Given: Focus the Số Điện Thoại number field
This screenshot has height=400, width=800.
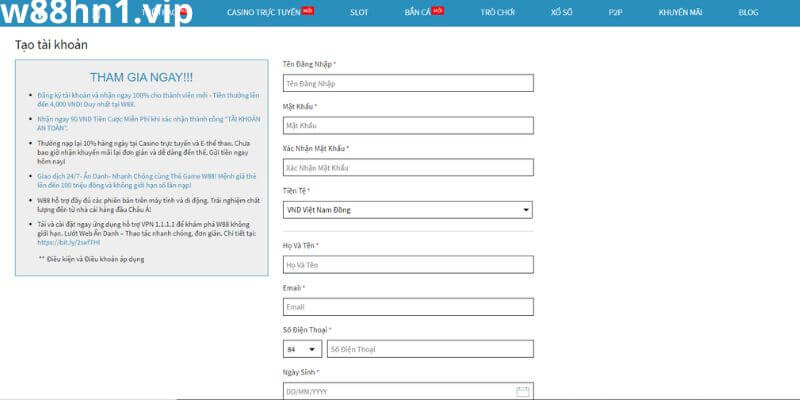Looking at the screenshot, I should pos(429,349).
